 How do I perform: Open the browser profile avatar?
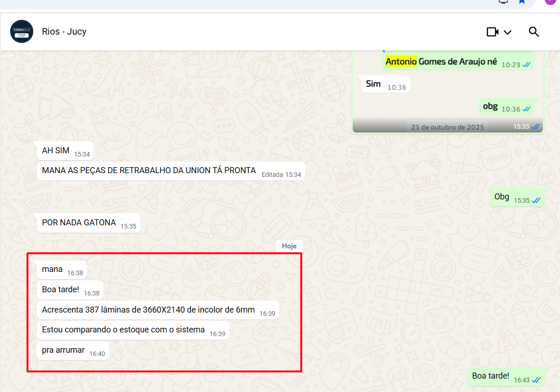550,1
